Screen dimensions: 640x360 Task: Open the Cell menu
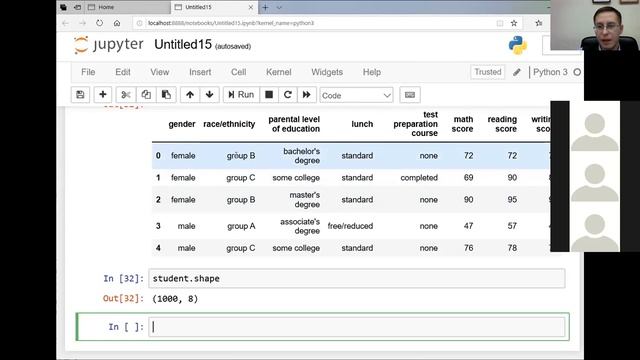point(238,72)
